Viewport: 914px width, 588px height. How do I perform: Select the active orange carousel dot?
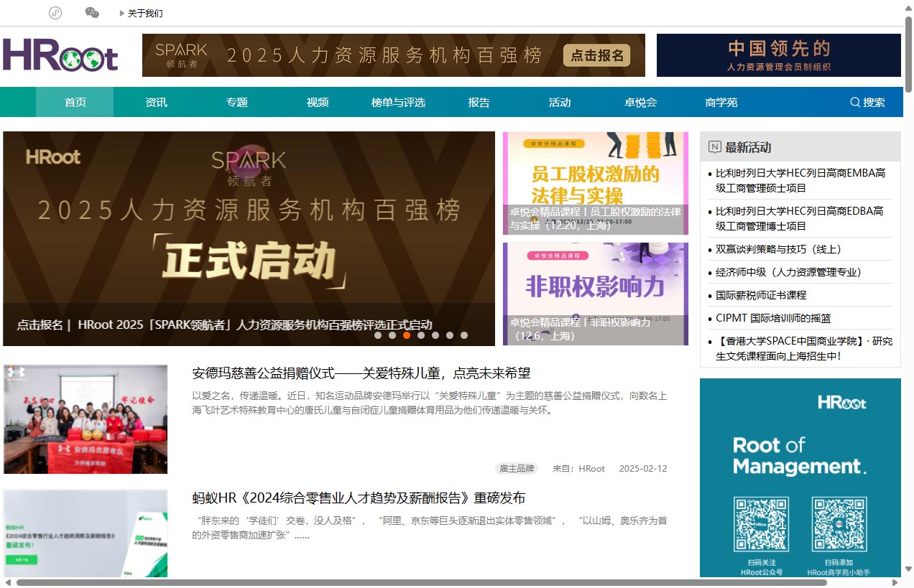407,335
